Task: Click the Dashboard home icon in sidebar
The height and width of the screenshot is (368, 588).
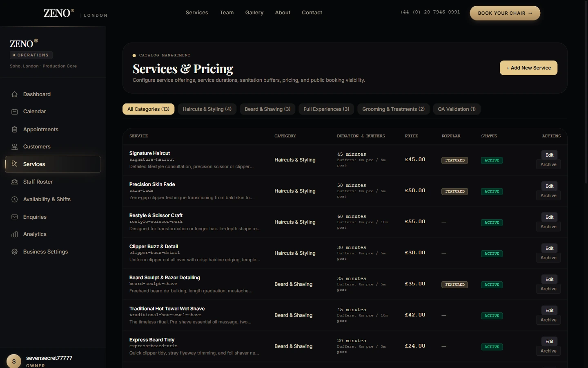Action: (15, 94)
